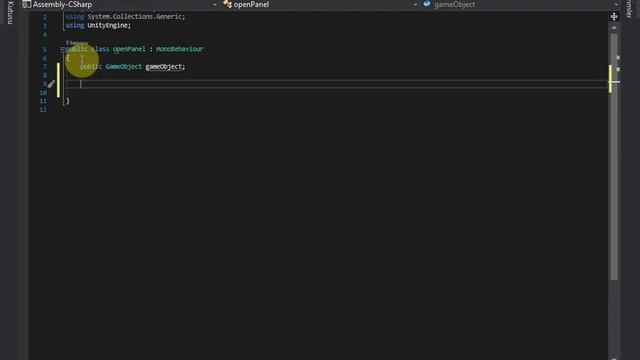Click 'GameObject' type on line 7
Screen dimensions: 640x360
pyautogui.click(x=124, y=67)
